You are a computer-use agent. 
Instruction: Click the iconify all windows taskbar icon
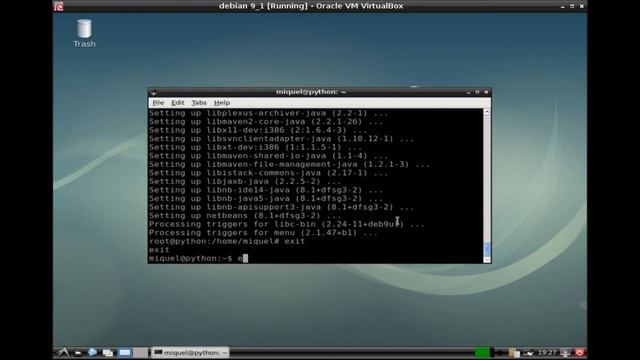point(108,353)
